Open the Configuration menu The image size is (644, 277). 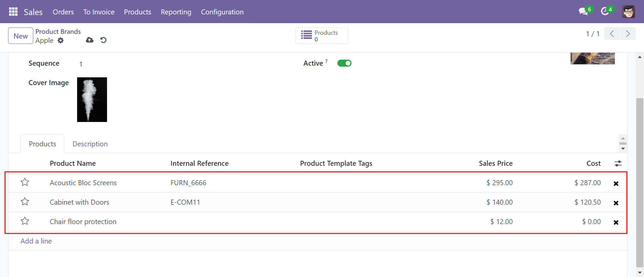222,12
